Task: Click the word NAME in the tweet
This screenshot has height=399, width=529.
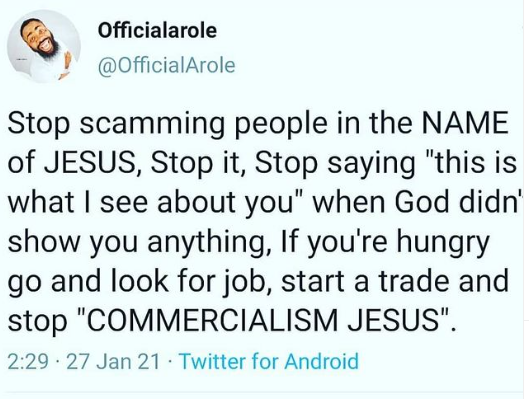Action: pyautogui.click(x=465, y=123)
